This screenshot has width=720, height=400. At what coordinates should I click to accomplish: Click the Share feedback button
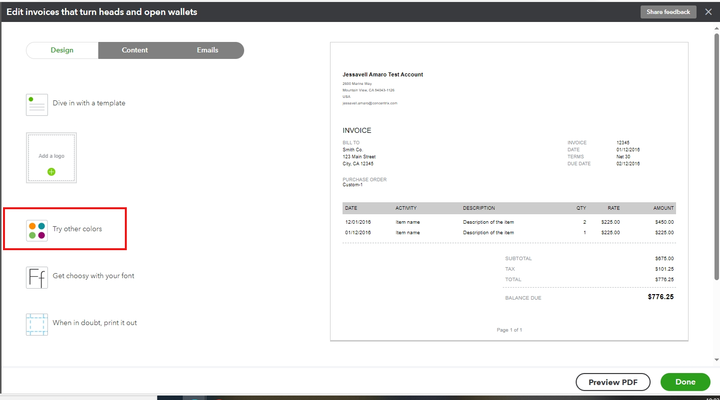(x=668, y=12)
